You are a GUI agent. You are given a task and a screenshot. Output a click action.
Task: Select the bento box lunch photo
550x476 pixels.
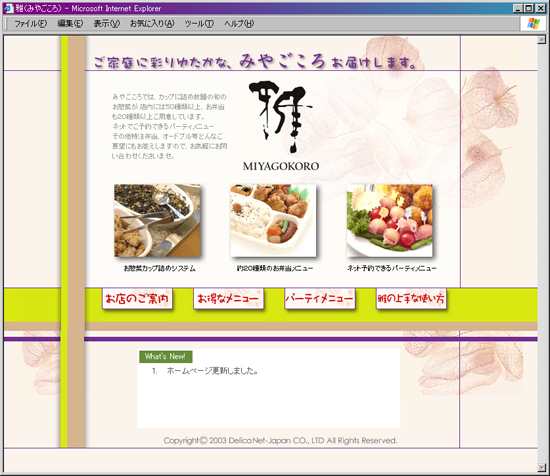tap(273, 221)
